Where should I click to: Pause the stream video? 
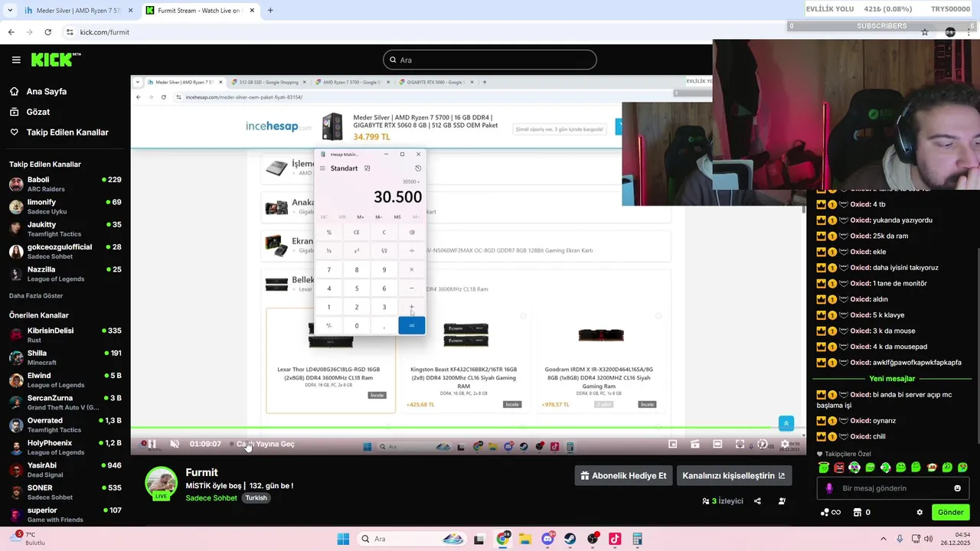coord(152,444)
